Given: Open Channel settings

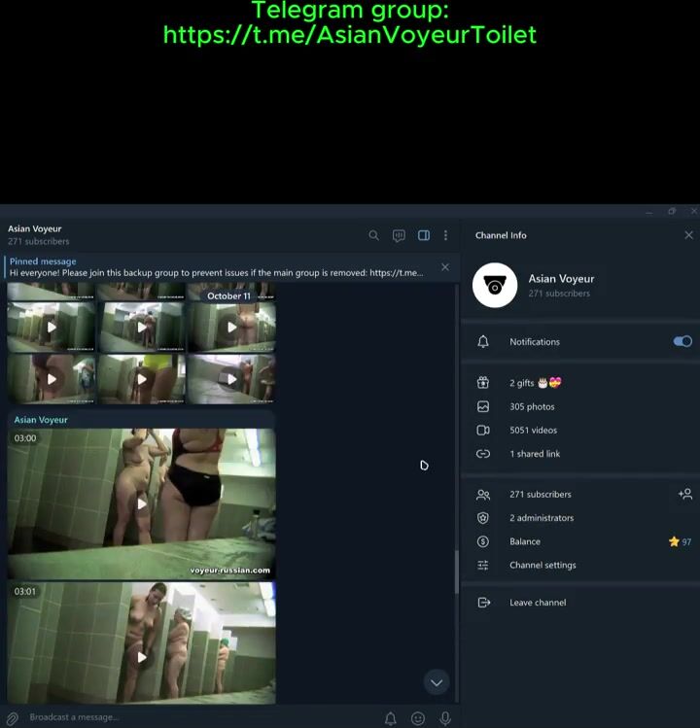Looking at the screenshot, I should point(580,565).
